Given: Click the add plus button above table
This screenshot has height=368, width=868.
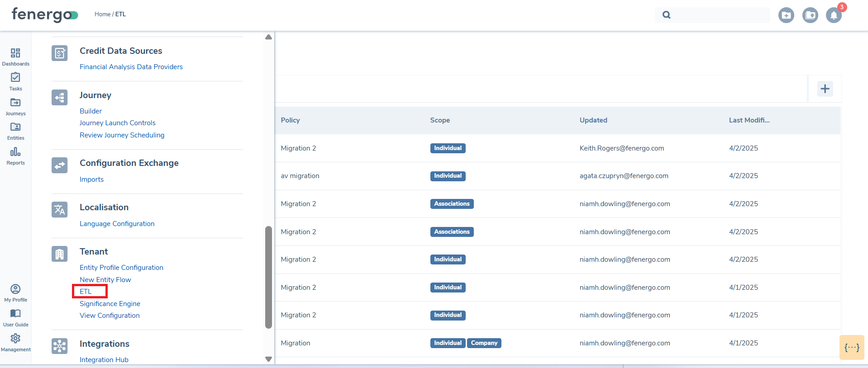Looking at the screenshot, I should coord(825,89).
